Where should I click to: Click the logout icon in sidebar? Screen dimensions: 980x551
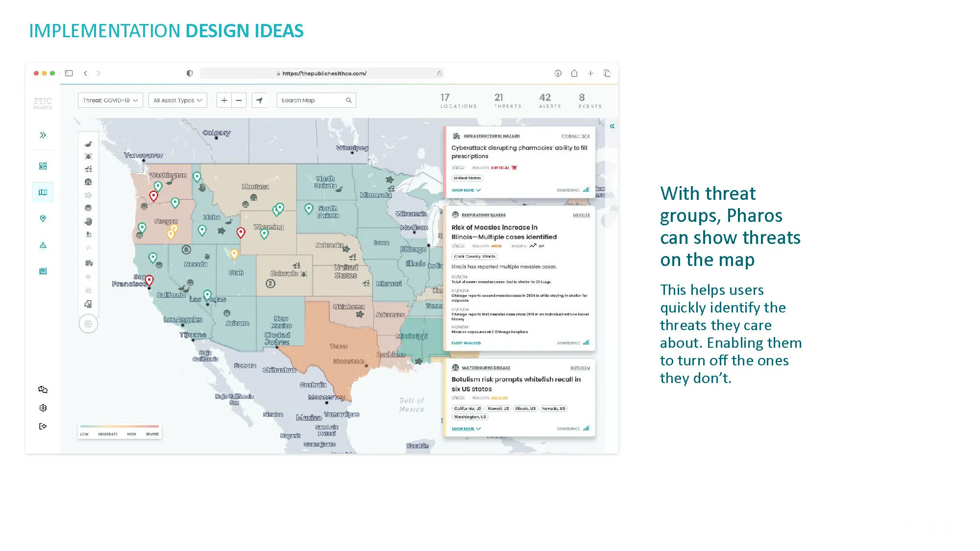point(43,426)
